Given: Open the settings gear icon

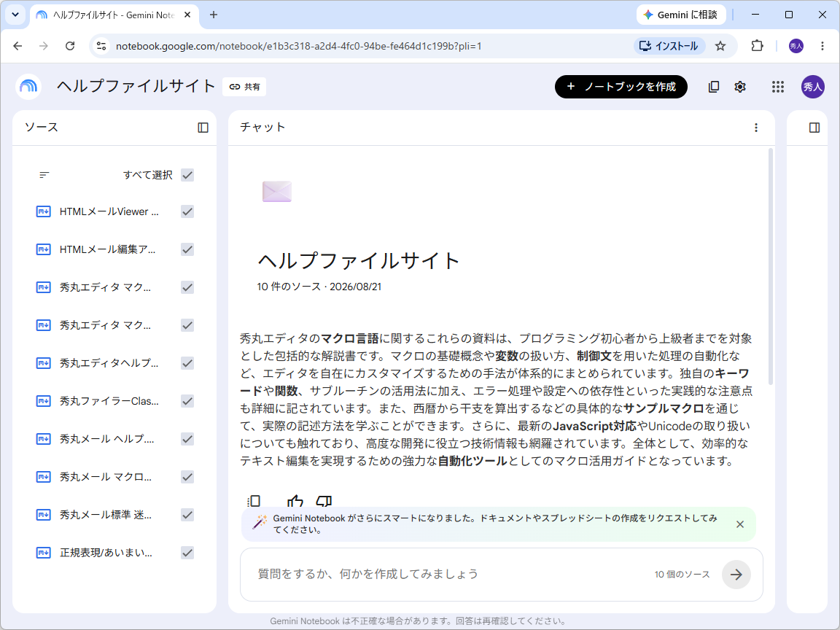Looking at the screenshot, I should (740, 87).
